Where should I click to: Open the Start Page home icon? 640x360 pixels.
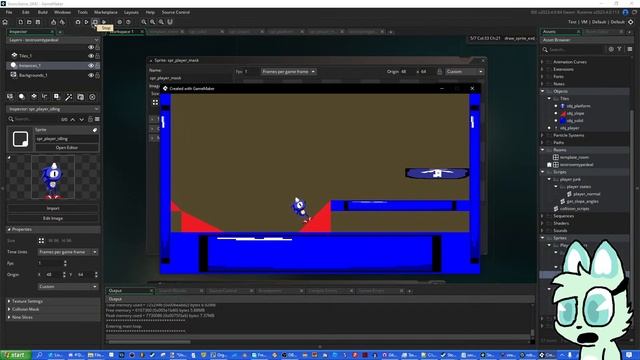click(x=5, y=22)
